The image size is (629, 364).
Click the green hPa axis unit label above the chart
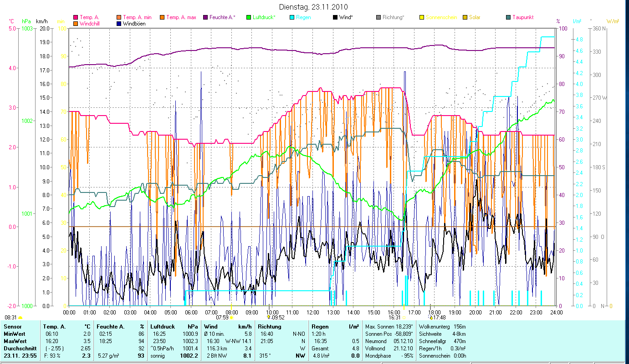pyautogui.click(x=26, y=21)
